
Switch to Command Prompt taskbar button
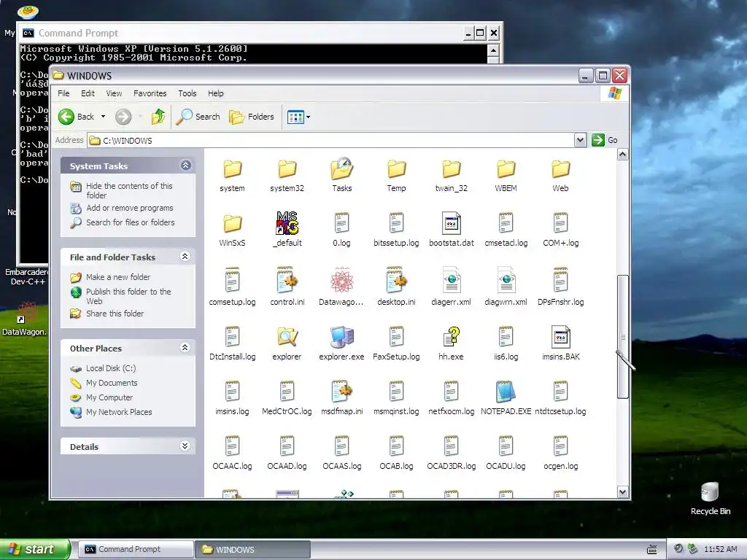136,549
